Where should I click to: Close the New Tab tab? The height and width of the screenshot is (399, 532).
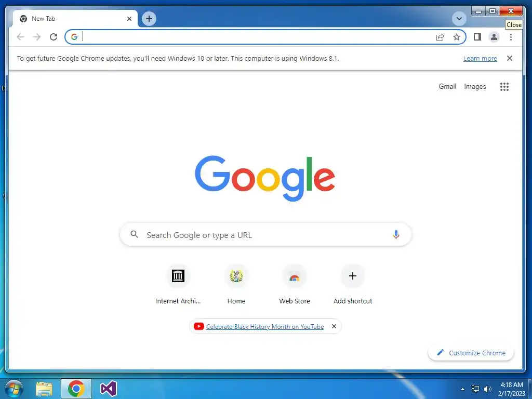point(129,19)
